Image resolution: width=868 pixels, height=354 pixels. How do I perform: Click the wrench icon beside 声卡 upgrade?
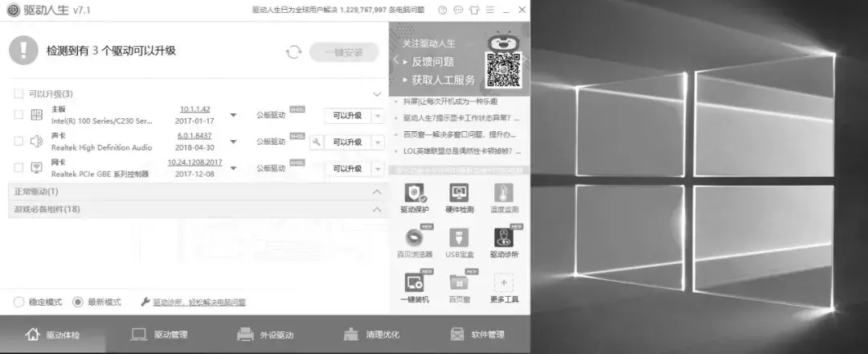[x=317, y=142]
